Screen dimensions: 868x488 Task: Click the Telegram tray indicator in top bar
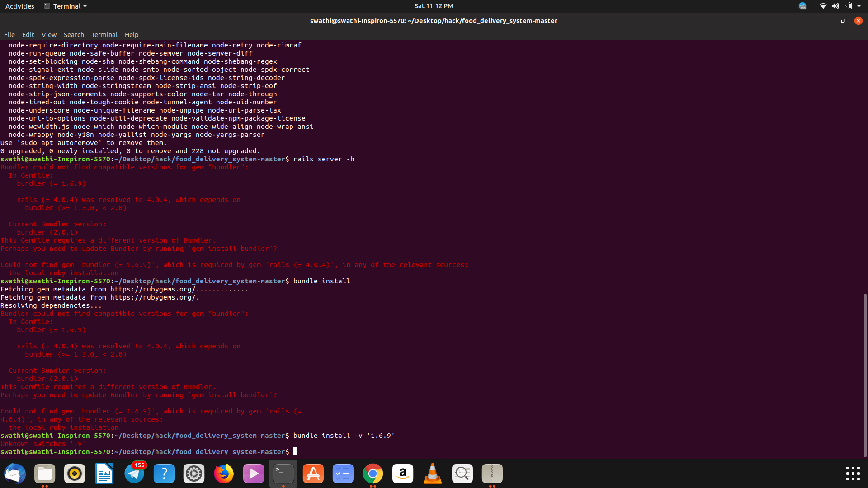pos(802,6)
